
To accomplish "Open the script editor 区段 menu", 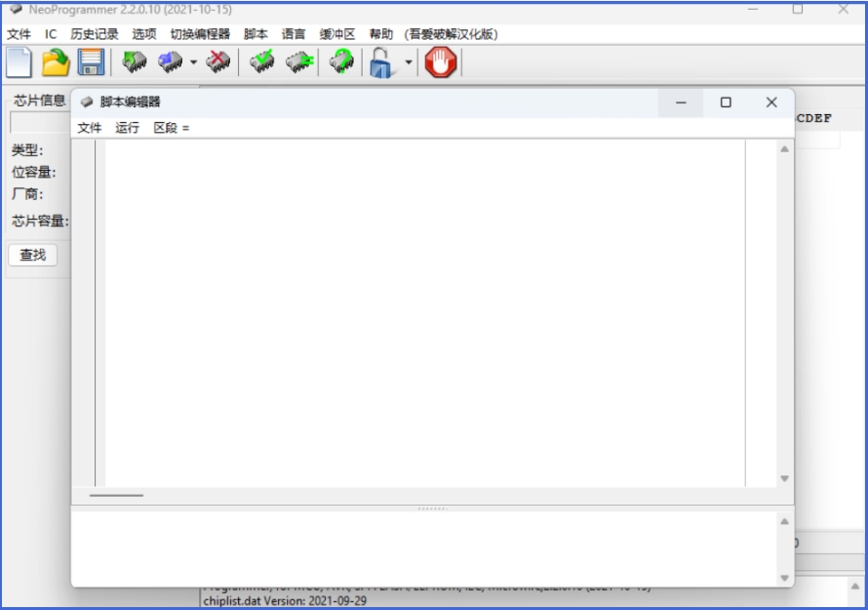I will [171, 128].
